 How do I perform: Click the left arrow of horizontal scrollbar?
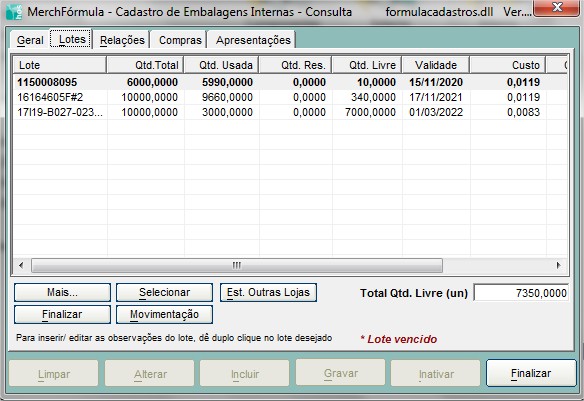(21, 265)
